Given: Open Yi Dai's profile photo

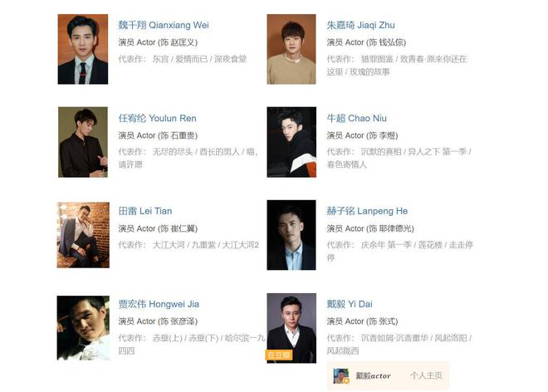Looking at the screenshot, I should pos(291,328).
